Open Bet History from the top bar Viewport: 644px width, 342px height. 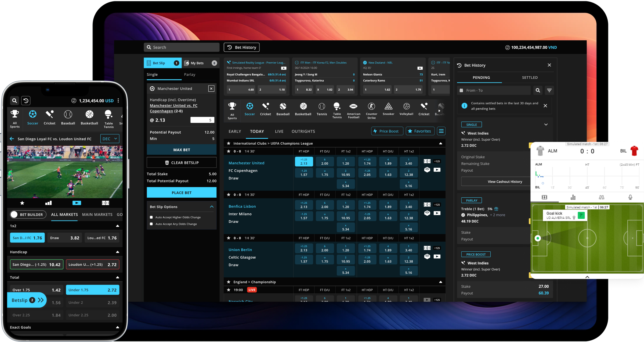(x=241, y=47)
